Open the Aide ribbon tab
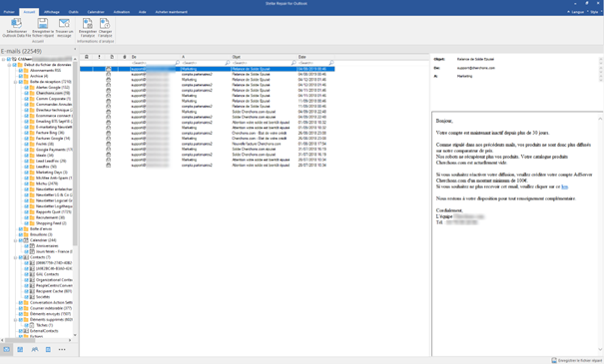 coord(142,12)
